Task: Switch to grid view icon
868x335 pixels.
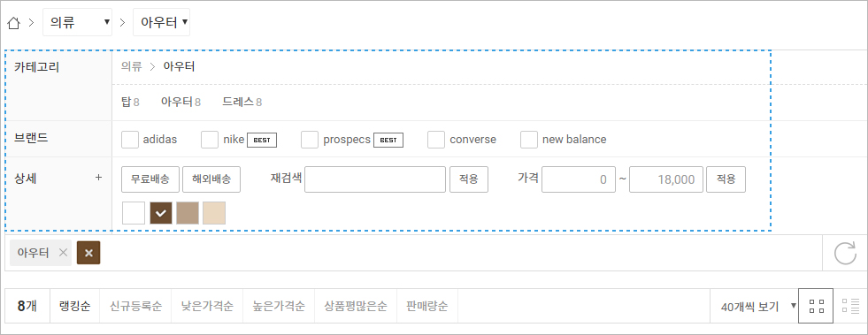Action: (x=816, y=306)
